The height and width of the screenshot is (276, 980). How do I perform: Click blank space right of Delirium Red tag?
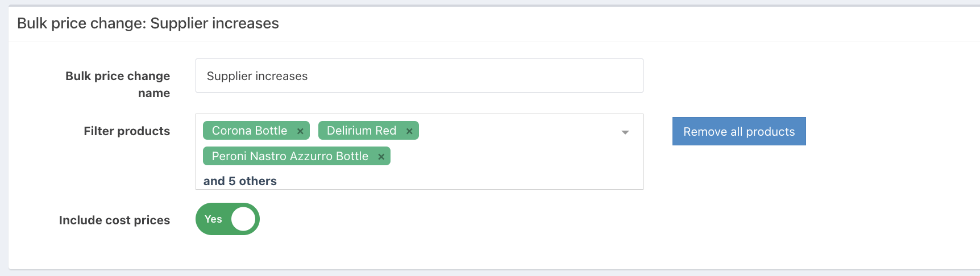point(512,131)
